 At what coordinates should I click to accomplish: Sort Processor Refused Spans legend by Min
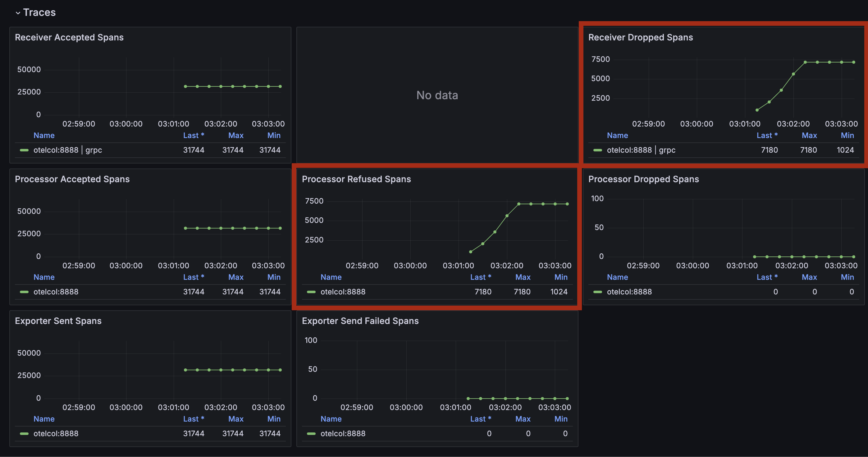(x=561, y=277)
